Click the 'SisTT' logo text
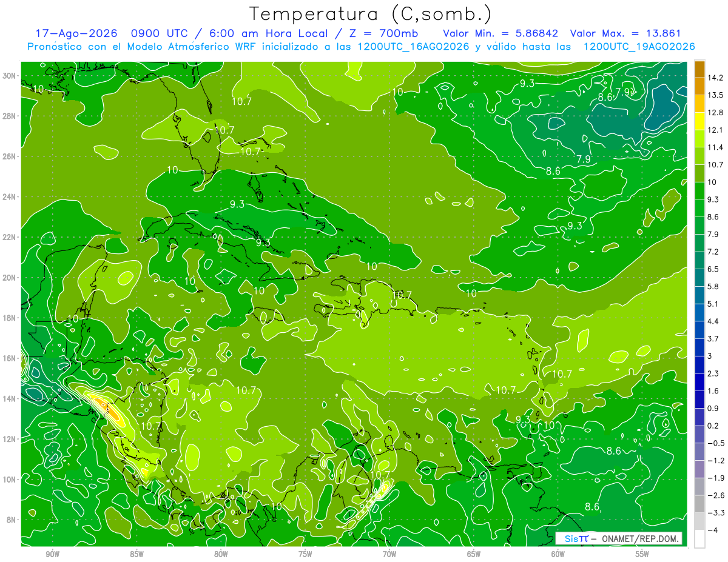 576,538
